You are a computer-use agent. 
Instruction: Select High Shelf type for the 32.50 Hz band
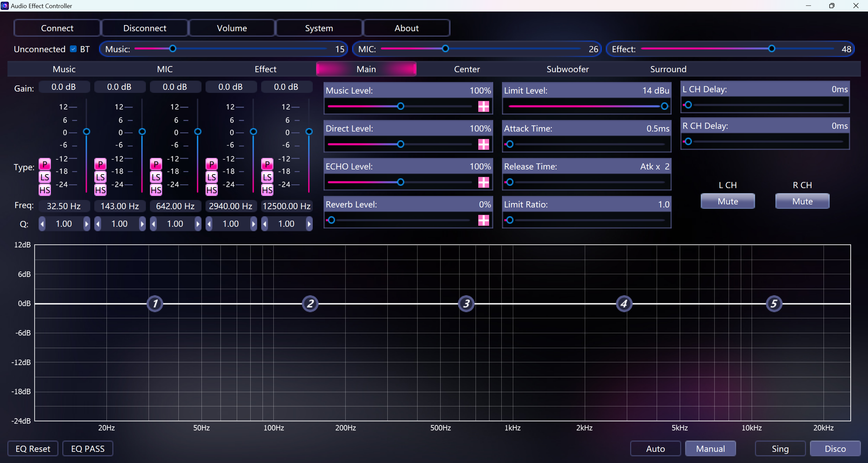(x=45, y=190)
